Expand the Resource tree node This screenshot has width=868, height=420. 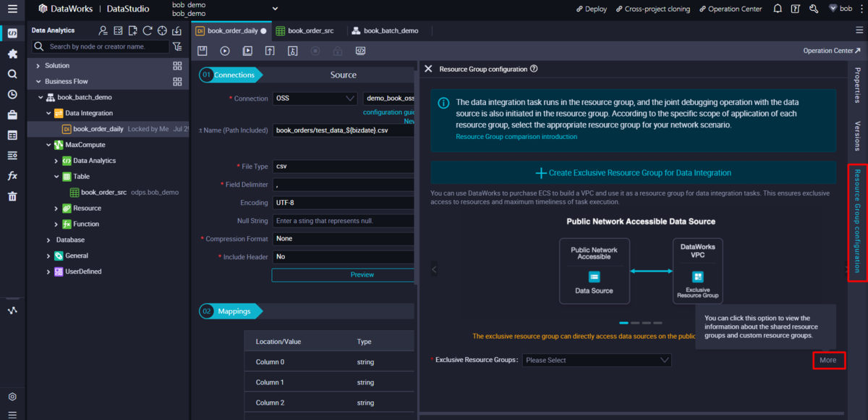click(56, 208)
